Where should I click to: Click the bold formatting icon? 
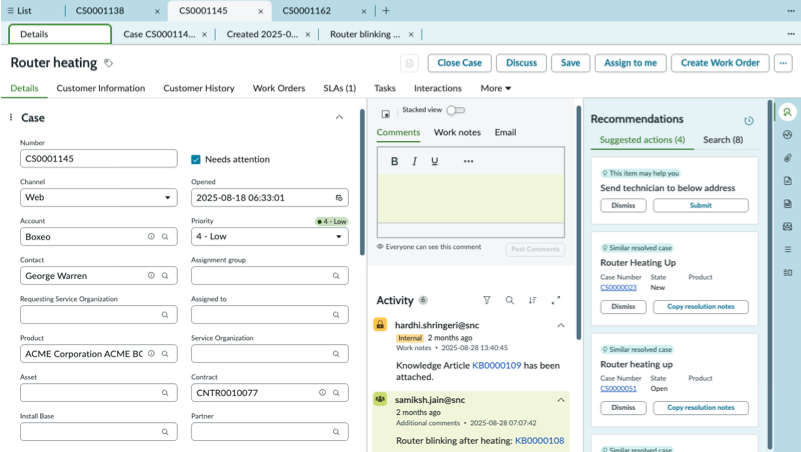(x=394, y=161)
